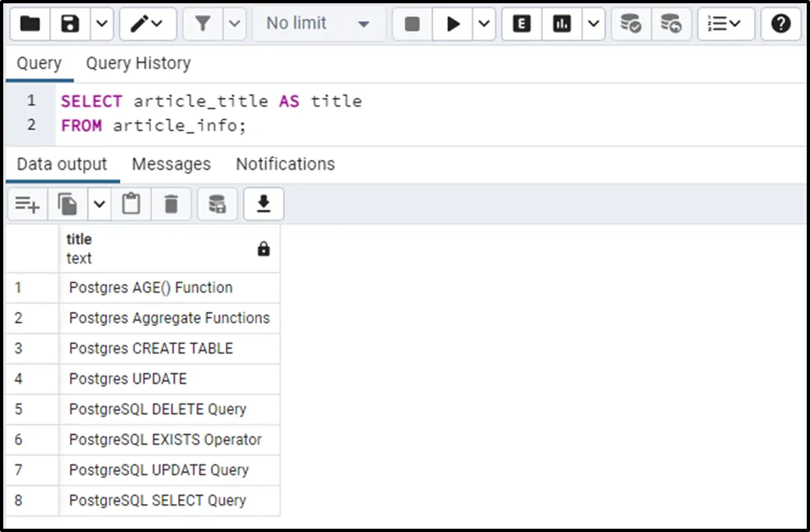Download results as file icon

(264, 203)
